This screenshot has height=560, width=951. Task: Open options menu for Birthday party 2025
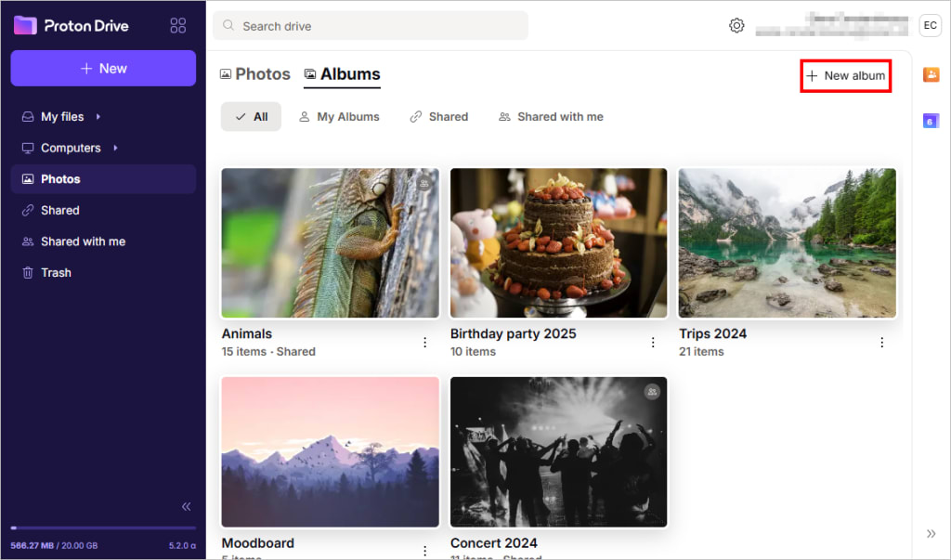[x=653, y=343]
